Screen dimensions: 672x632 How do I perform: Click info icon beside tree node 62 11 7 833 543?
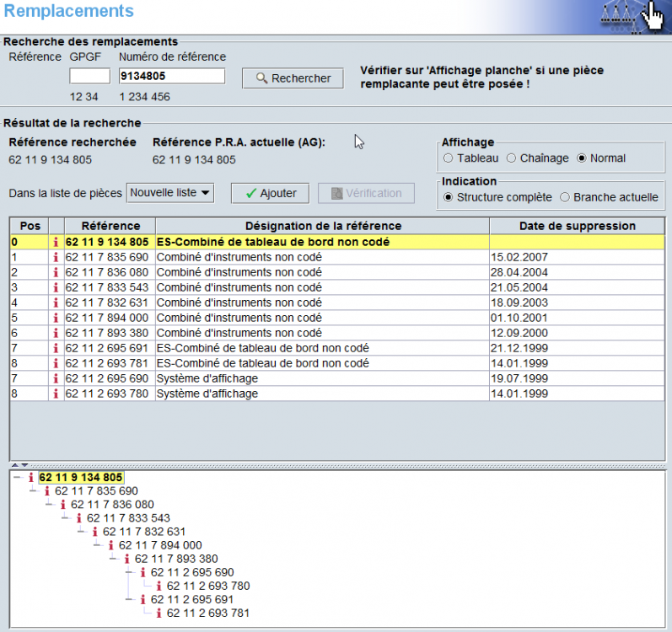tap(79, 518)
